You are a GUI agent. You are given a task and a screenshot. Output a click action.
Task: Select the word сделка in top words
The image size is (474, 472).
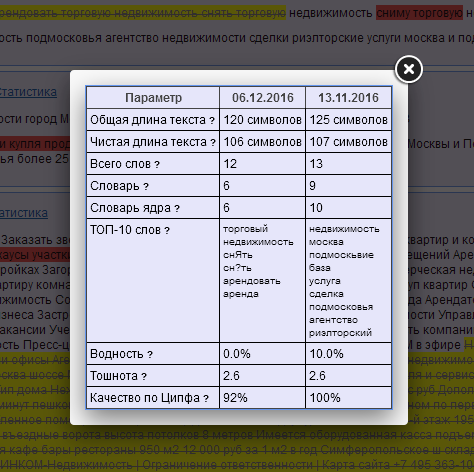click(x=326, y=294)
